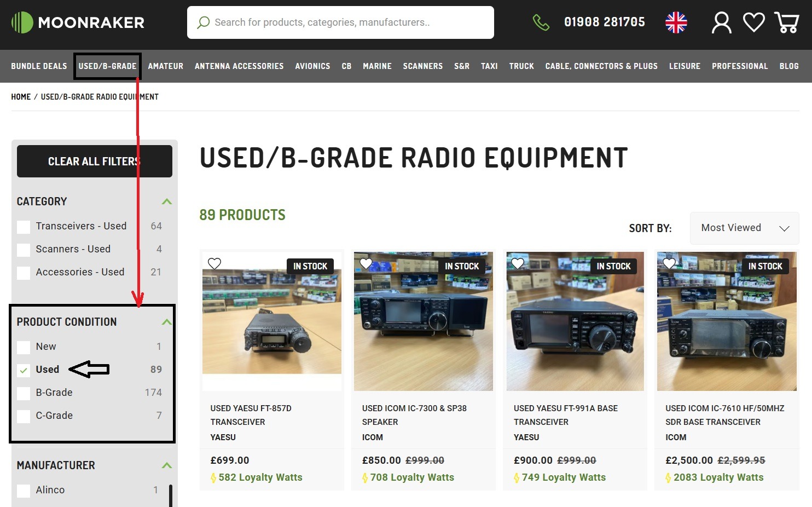Open the Used Yaesu FT-991A product image
Screen dimensions: 812x507
coord(575,321)
